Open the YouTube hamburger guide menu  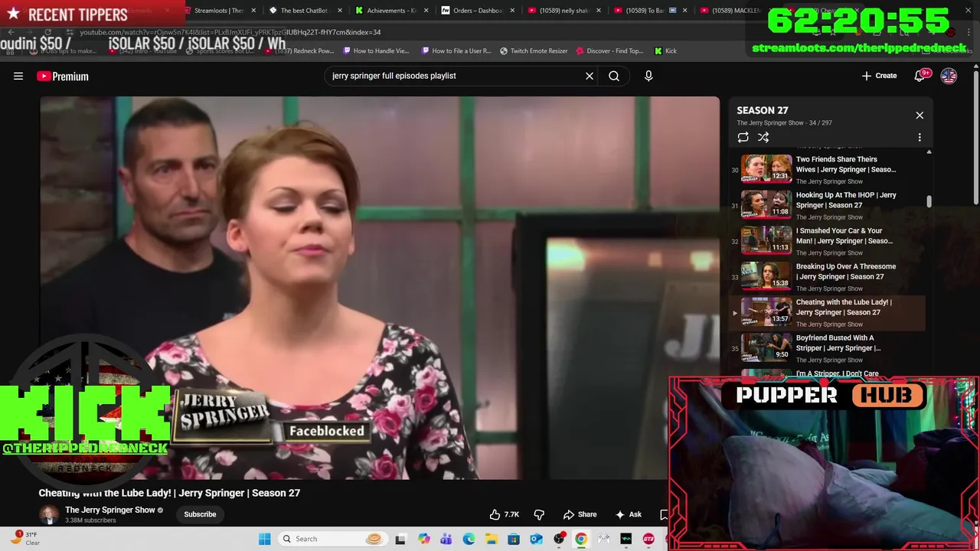(18, 76)
